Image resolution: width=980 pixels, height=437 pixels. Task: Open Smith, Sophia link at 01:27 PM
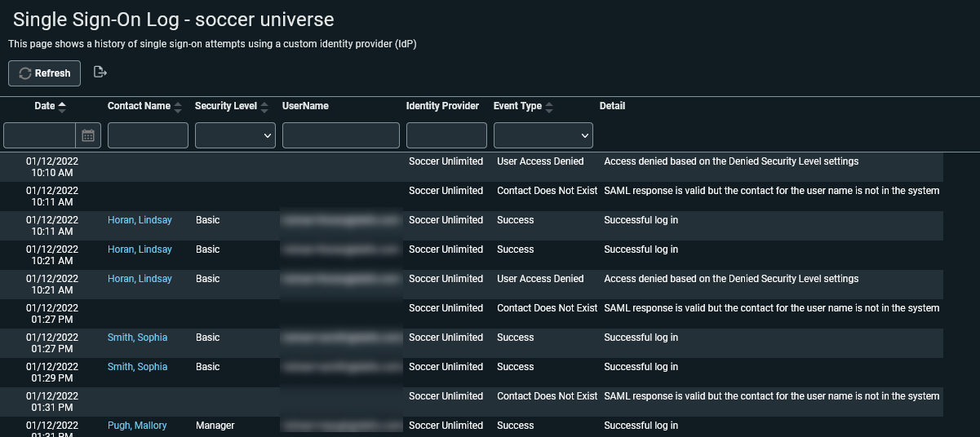137,338
